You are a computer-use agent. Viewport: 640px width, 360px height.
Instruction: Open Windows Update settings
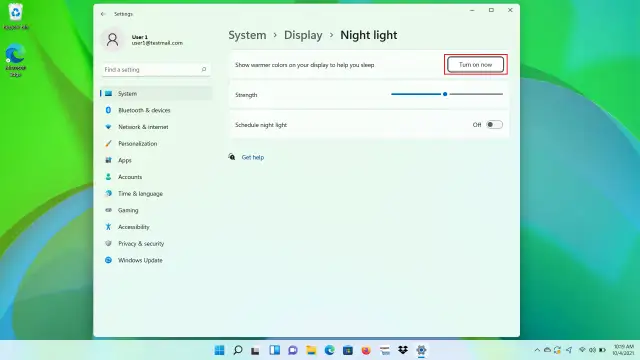click(156, 260)
